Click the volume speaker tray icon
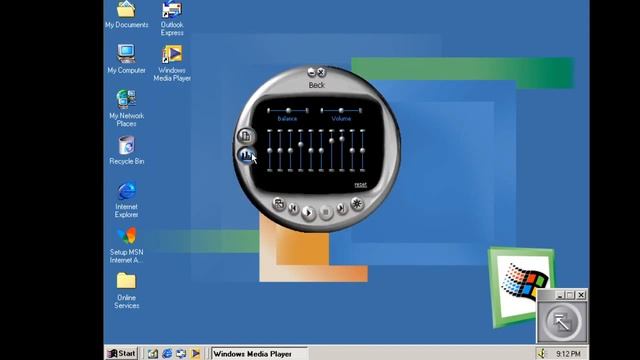The height and width of the screenshot is (360, 640). click(542, 353)
